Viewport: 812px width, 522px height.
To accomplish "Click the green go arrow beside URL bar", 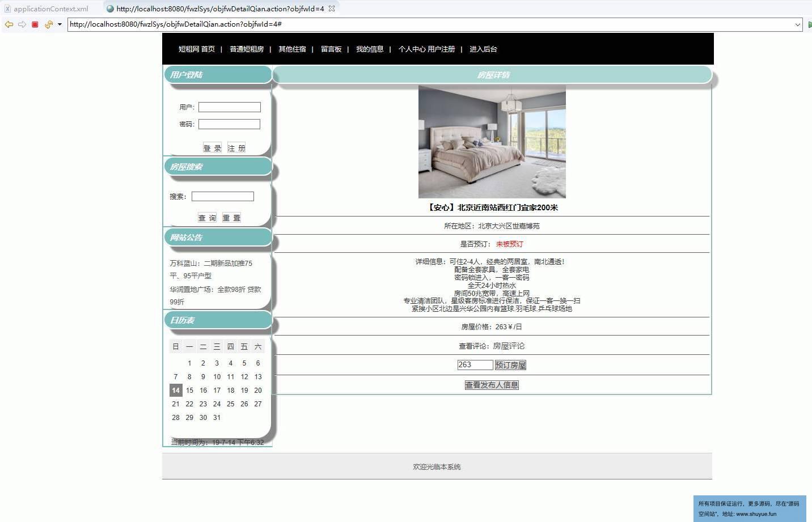I will coord(809,24).
